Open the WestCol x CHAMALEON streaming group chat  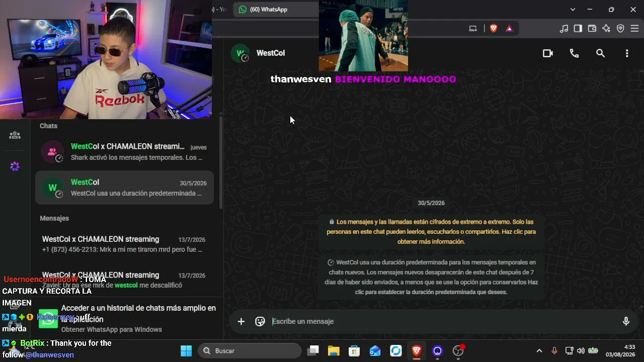coord(124,152)
